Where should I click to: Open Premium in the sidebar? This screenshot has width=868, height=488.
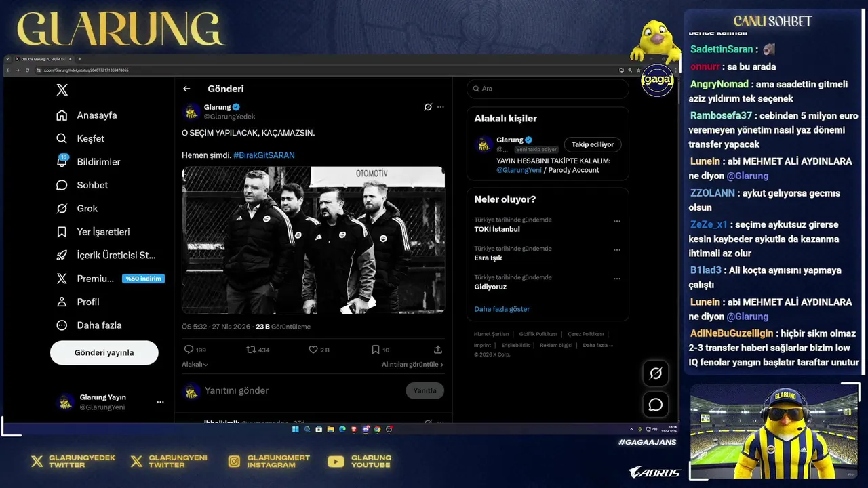[85, 279]
